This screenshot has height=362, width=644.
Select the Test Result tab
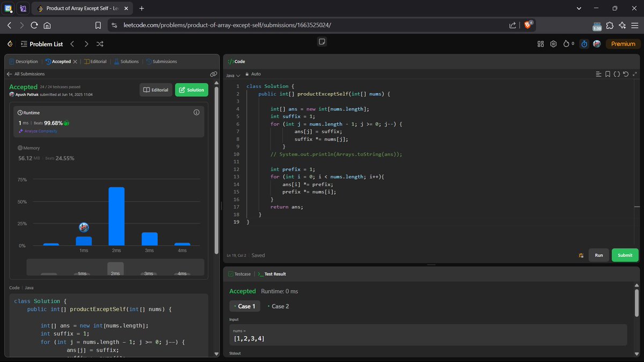[x=272, y=274]
